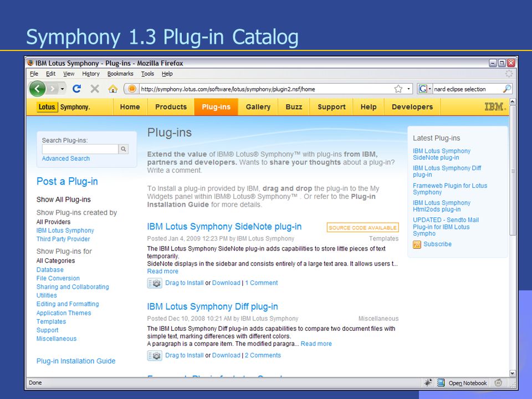The height and width of the screenshot is (399, 532).
Task: Show the Database category
Action: [50, 270]
